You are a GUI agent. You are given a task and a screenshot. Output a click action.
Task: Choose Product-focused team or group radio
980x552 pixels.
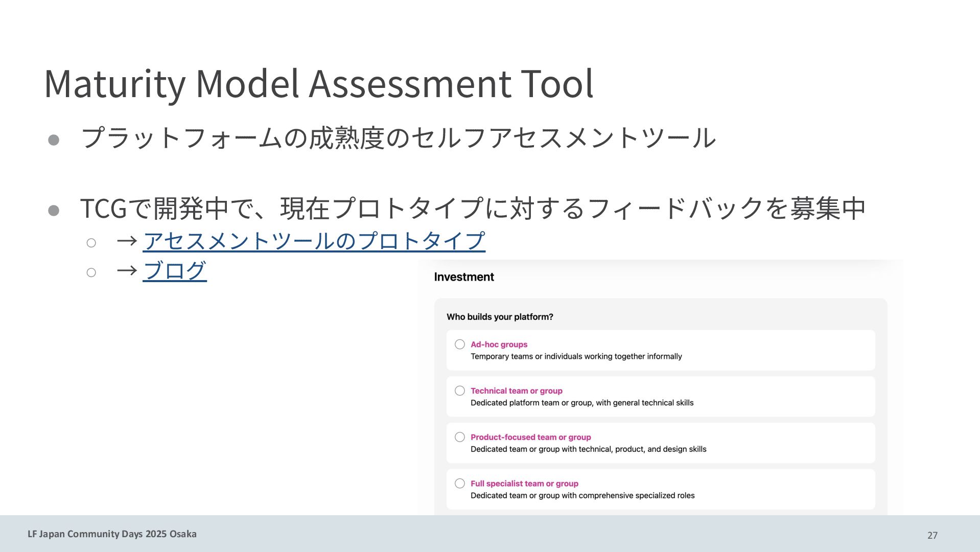tap(460, 437)
